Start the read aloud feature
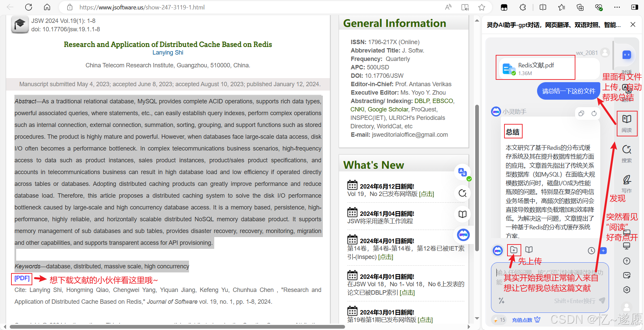 click(448, 7)
